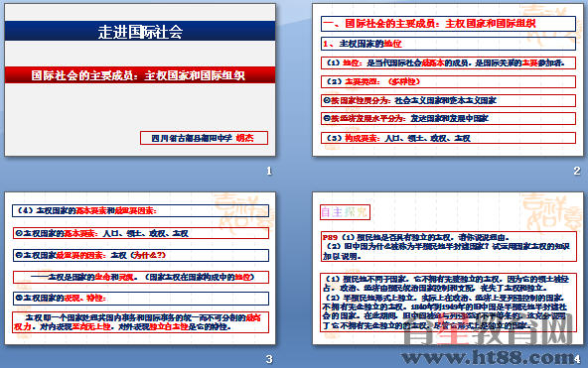Click the box 1、主权国家的地位
The image size is (588, 368).
(x=448, y=44)
